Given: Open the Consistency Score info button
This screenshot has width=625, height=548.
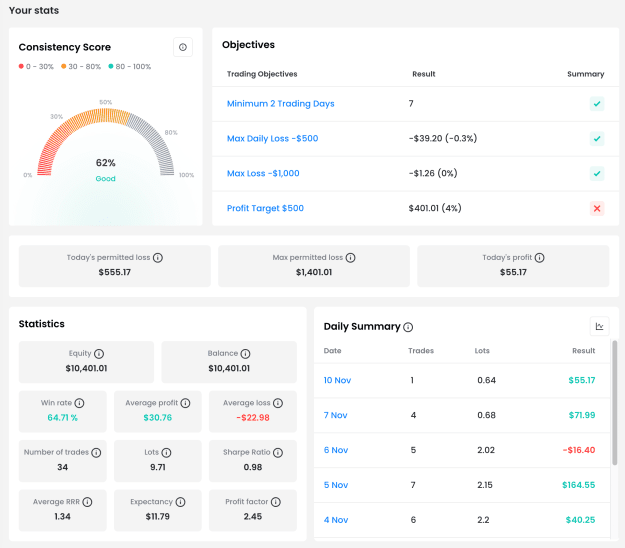Looking at the screenshot, I should click(183, 47).
